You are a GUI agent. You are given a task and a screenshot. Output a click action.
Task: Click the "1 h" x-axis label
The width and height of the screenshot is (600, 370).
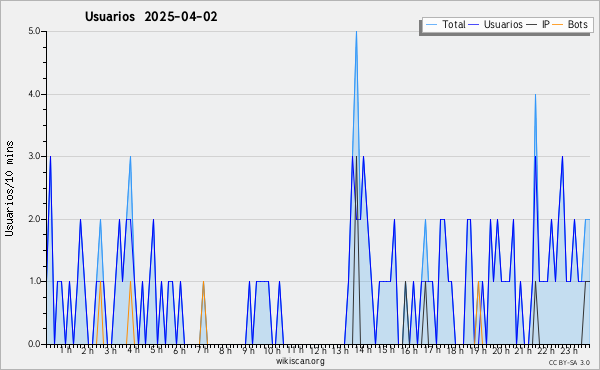click(65, 350)
